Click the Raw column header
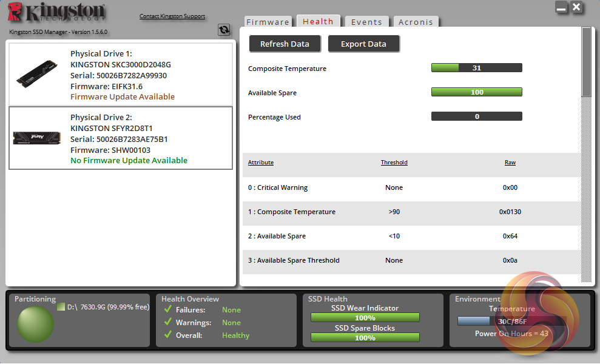The width and height of the screenshot is (600, 364). (x=510, y=163)
